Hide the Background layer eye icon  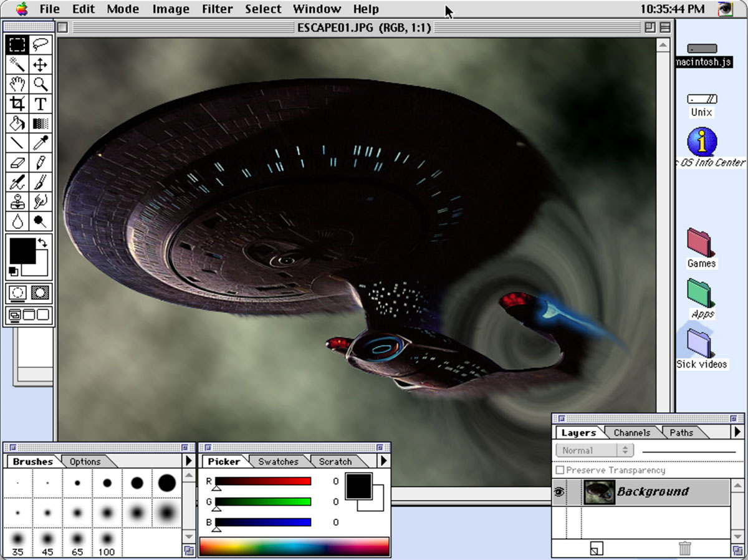click(559, 492)
